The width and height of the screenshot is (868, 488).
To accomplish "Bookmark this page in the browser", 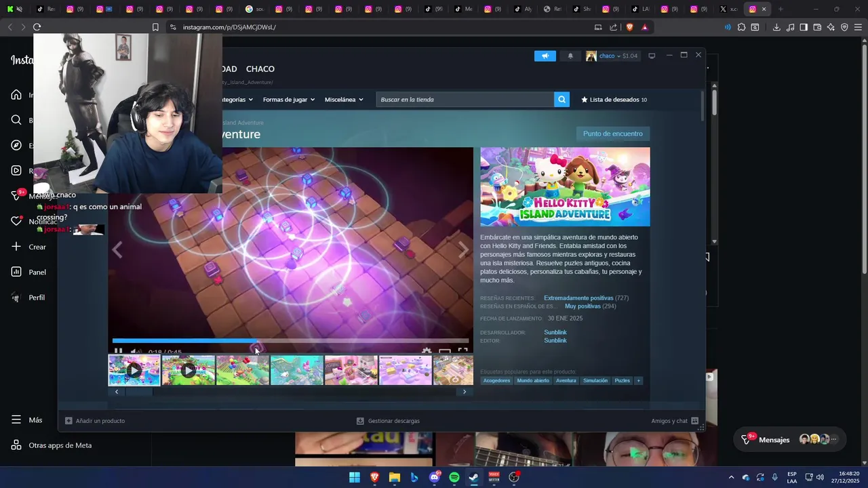I will coord(155,27).
